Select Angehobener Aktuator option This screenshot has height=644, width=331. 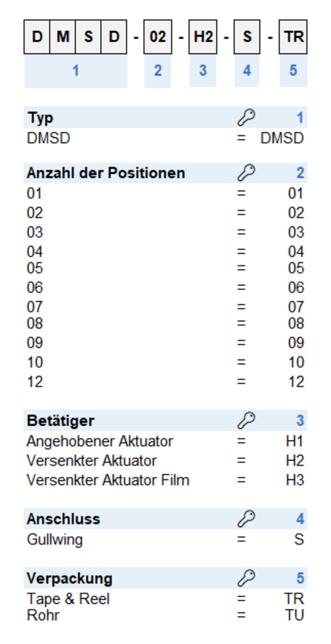(x=165, y=441)
